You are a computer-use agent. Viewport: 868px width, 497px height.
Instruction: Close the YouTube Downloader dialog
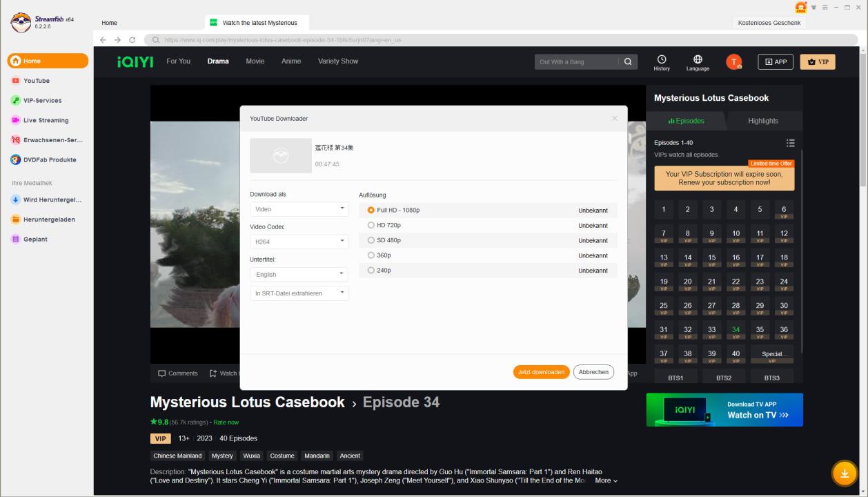(615, 119)
